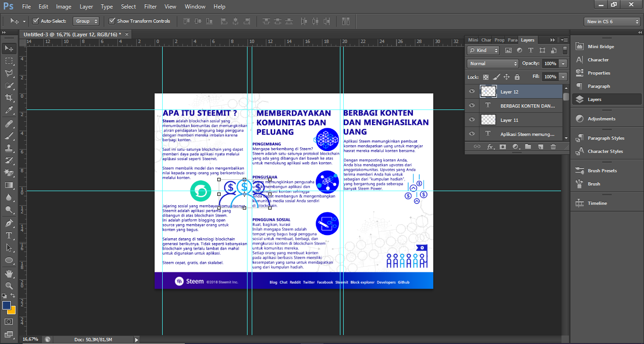Select the Dodge tool

pos(9,210)
